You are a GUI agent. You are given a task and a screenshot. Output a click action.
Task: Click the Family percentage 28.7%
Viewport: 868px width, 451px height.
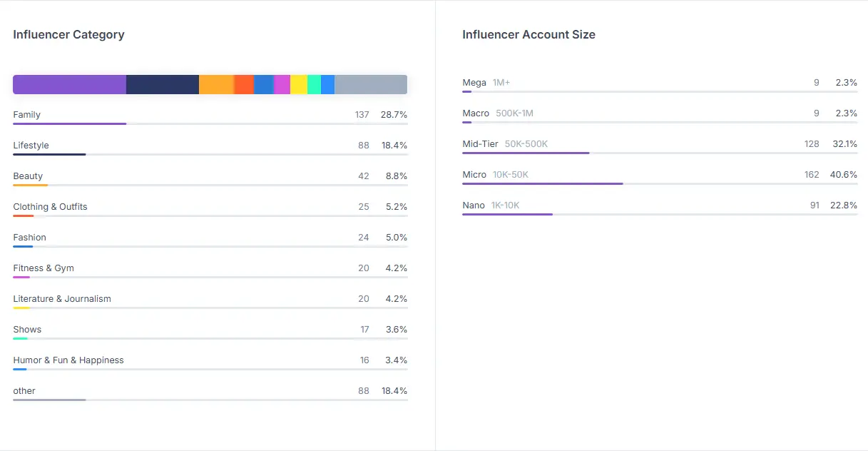394,115
